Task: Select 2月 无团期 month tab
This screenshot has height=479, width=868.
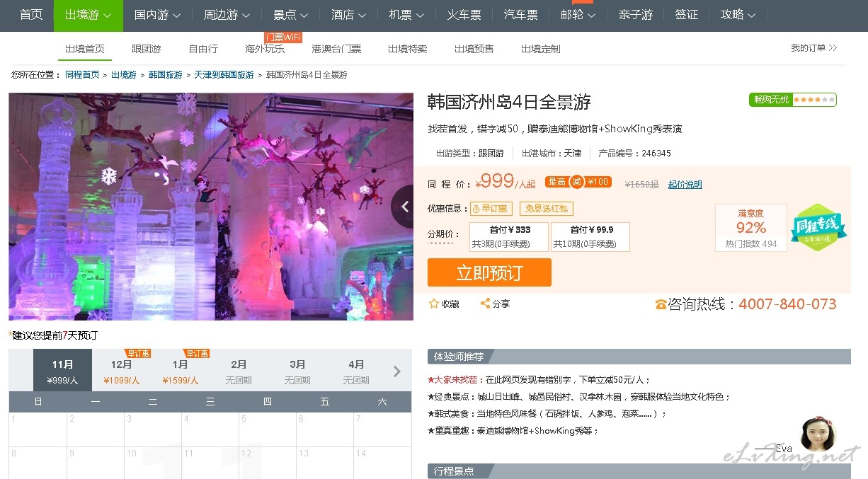Action: point(239,370)
